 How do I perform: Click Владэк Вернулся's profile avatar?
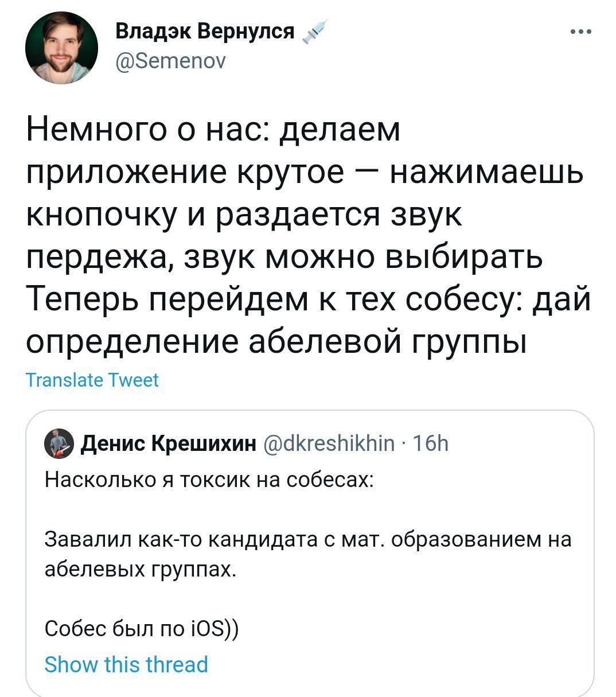62,48
